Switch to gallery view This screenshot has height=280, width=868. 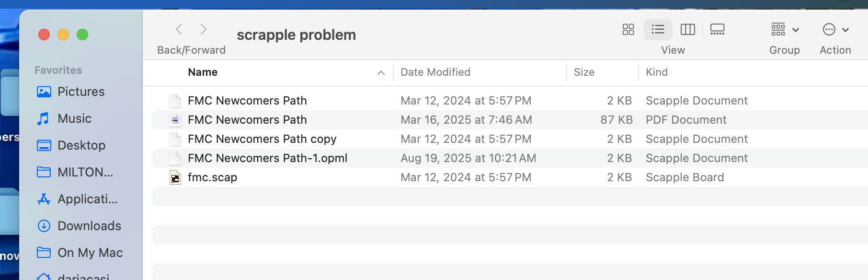point(717,30)
